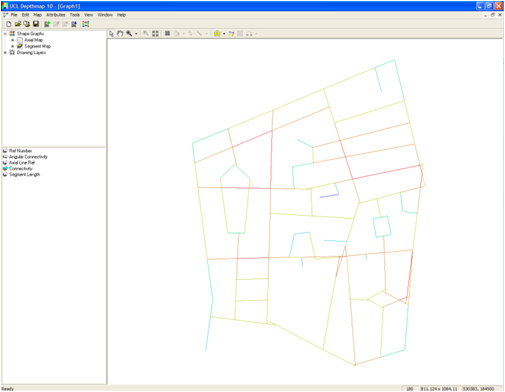Click the four-squares grid toolbar icon
The image size is (505, 392).
click(x=155, y=34)
